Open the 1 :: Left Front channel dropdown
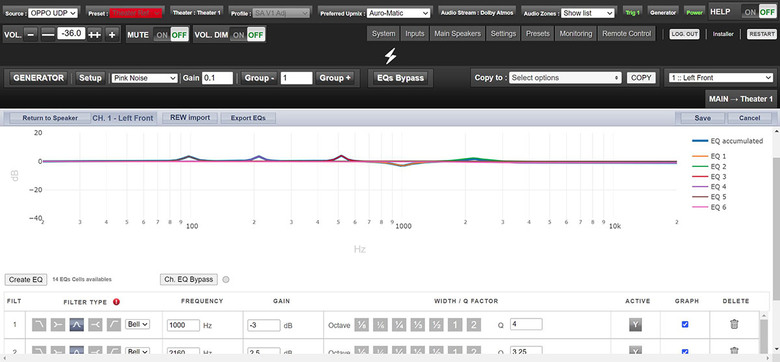Screen dimensions: 780x362 pos(721,78)
